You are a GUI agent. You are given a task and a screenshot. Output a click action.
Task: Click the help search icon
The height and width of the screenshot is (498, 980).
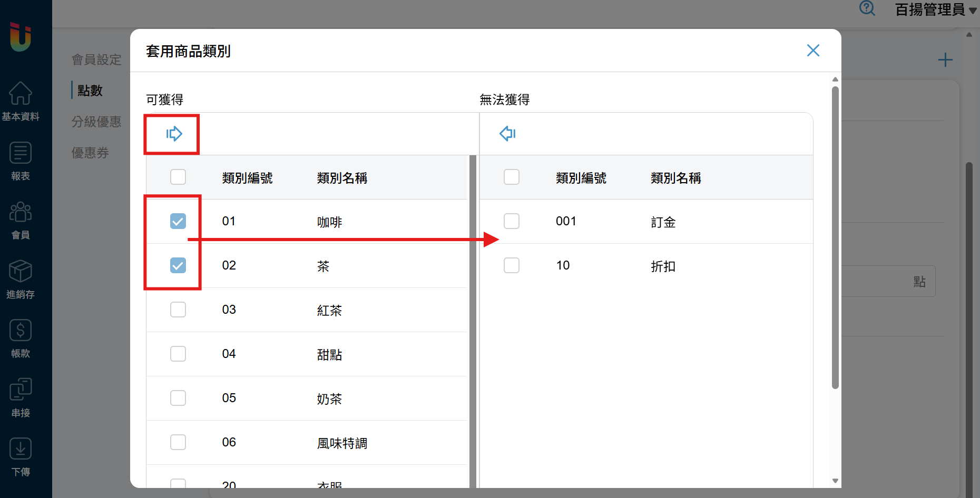[x=867, y=9]
